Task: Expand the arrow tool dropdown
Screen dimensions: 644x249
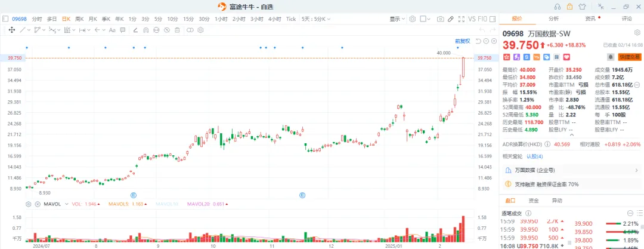Action: pos(104,30)
